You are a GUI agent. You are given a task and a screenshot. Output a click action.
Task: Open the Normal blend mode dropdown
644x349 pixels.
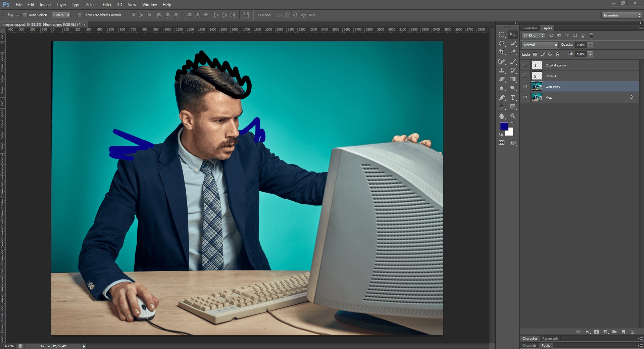point(540,45)
